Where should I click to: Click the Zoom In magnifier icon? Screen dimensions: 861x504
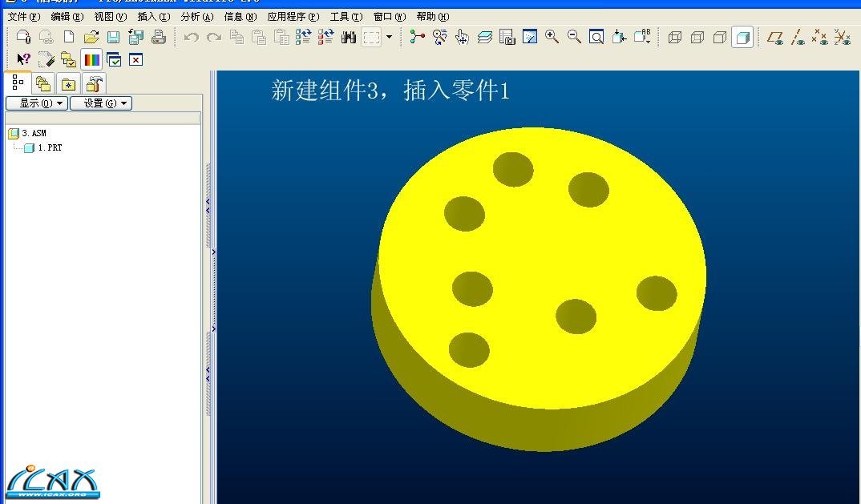pos(552,37)
